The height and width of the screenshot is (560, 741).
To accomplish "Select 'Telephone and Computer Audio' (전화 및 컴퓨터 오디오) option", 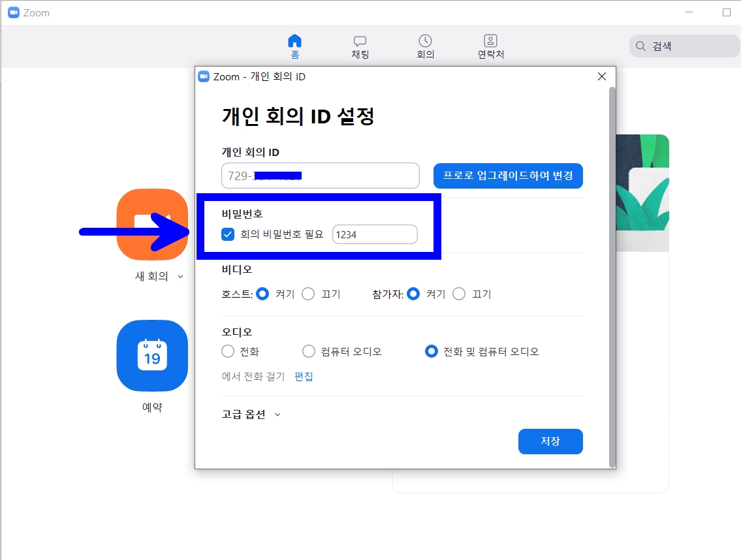I will coord(431,351).
